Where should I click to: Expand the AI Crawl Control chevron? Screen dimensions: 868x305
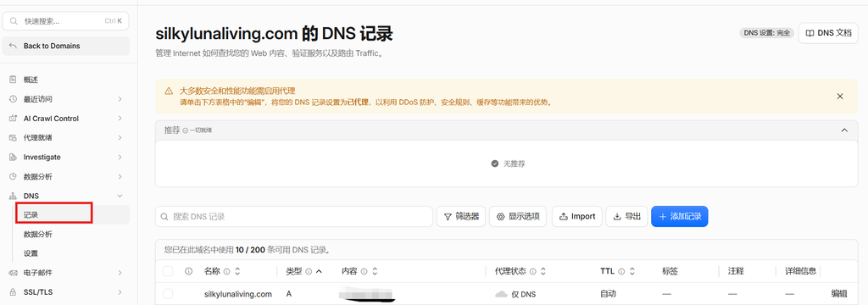(x=120, y=119)
